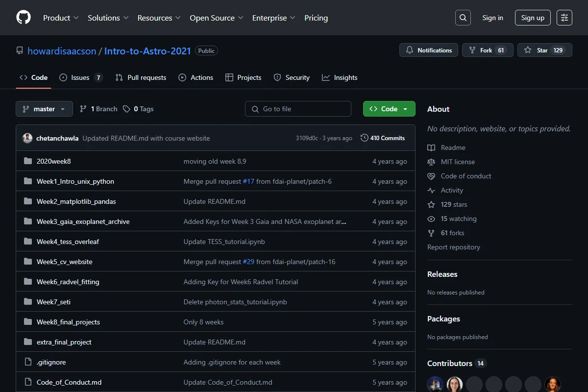Open the appearance settings sliders icon
The image size is (588, 392).
[564, 18]
